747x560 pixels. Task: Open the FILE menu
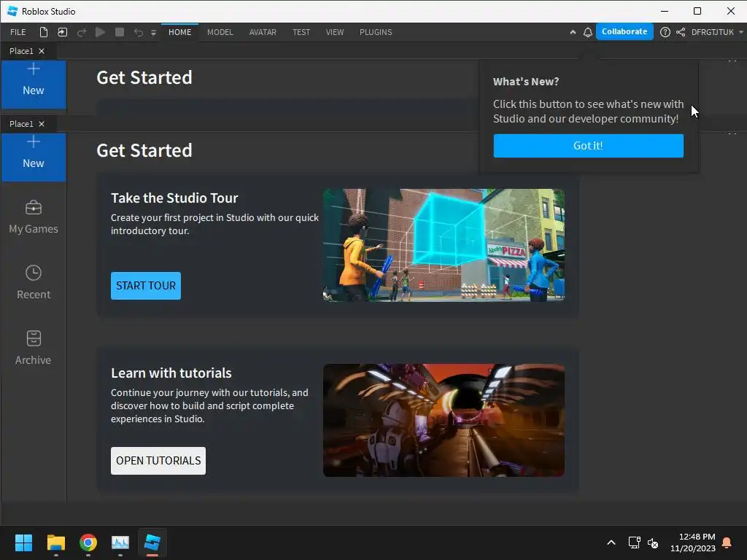pyautogui.click(x=18, y=32)
